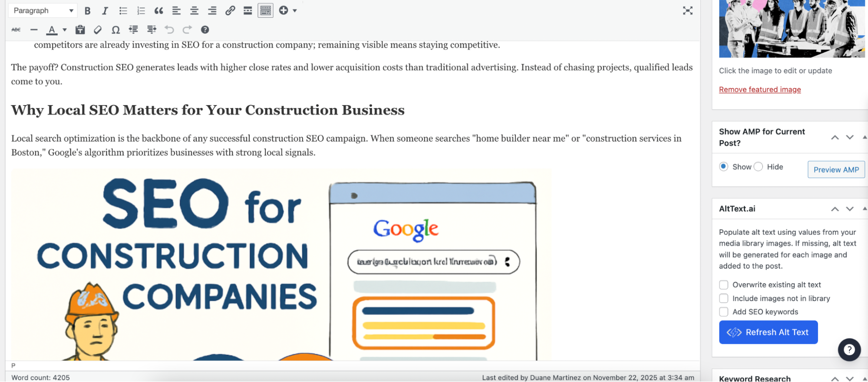Click the Why Local SEO Matters heading

click(208, 110)
